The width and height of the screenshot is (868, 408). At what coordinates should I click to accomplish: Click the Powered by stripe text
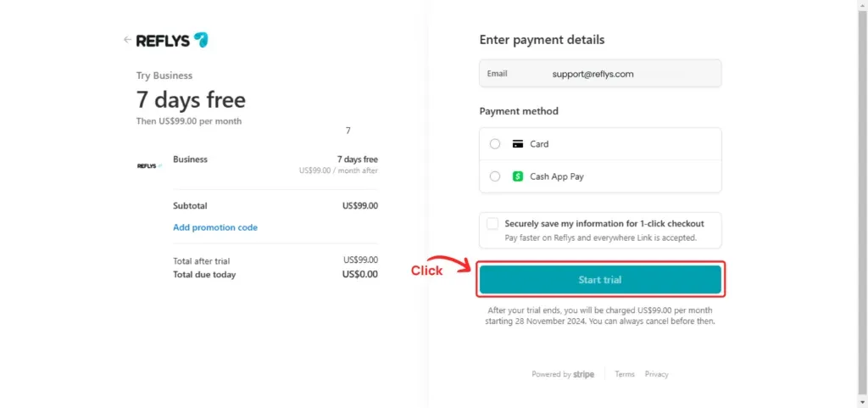tap(563, 374)
